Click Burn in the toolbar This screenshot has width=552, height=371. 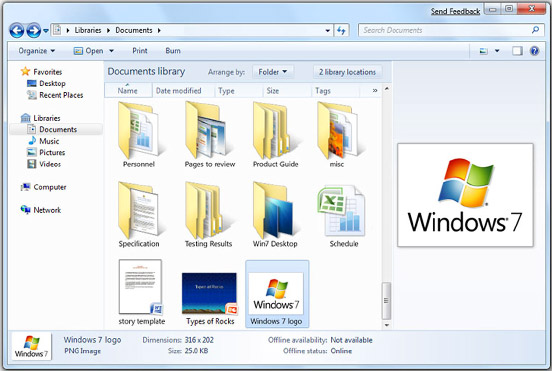click(x=173, y=51)
